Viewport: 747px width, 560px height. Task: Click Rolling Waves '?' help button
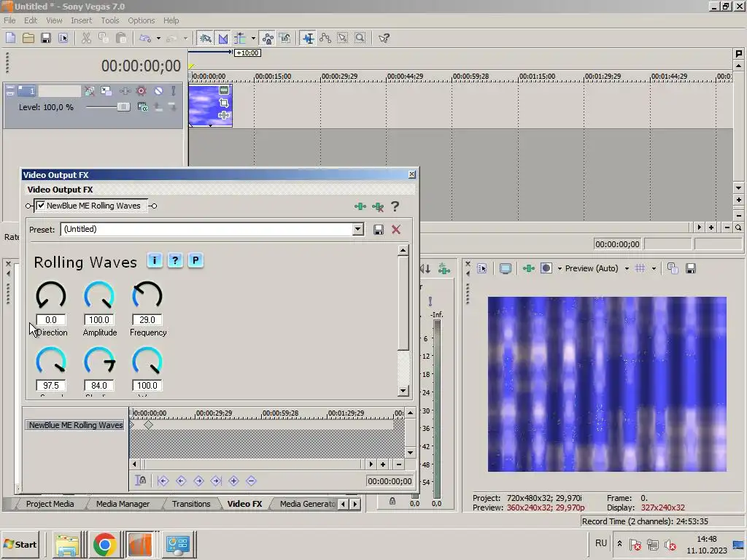click(175, 260)
